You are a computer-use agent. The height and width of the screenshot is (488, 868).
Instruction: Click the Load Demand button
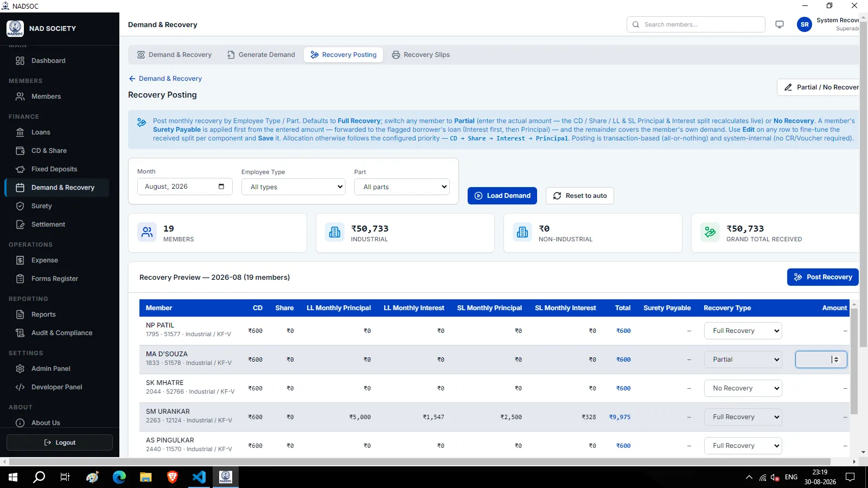pos(502,196)
